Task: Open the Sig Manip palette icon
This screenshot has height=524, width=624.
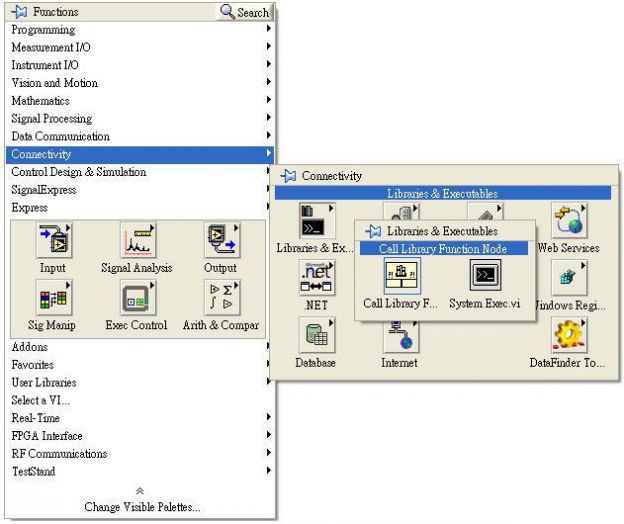Action: [x=54, y=297]
